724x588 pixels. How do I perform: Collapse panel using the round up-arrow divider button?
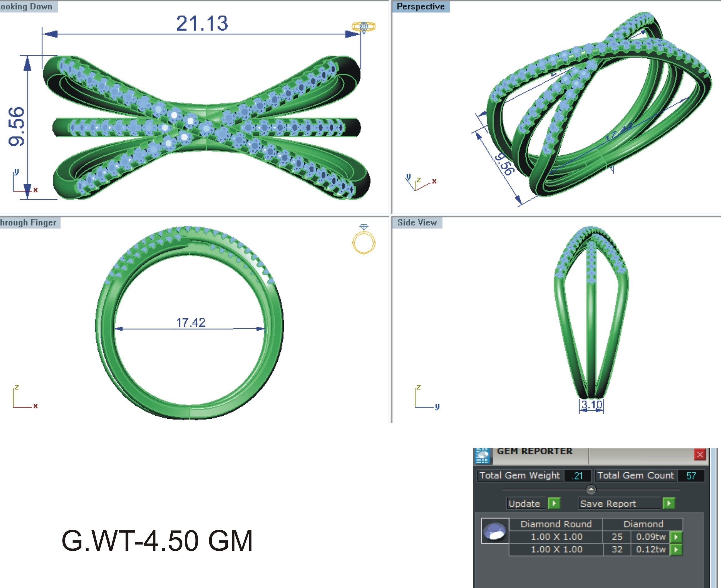click(x=591, y=489)
